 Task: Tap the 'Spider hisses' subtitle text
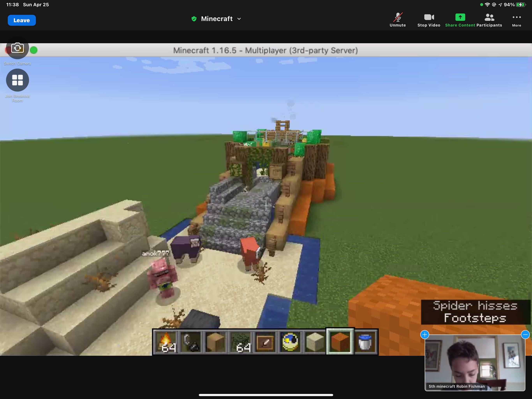(x=475, y=306)
